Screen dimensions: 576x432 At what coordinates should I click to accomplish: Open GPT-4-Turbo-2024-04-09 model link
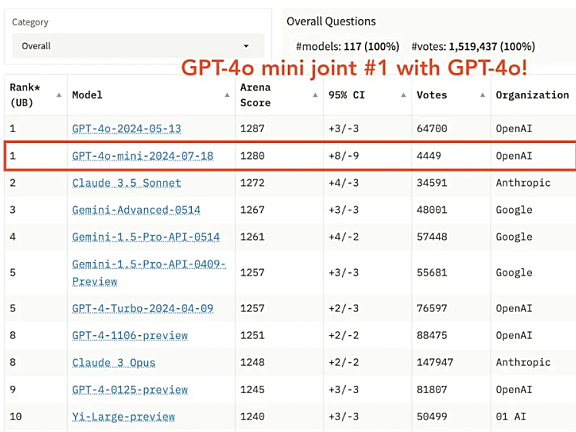point(143,308)
